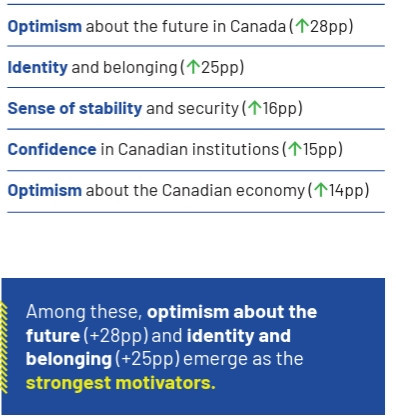Click the bold Sense of stability text
Viewport: 396px width, 418px height.
pyautogui.click(x=75, y=109)
